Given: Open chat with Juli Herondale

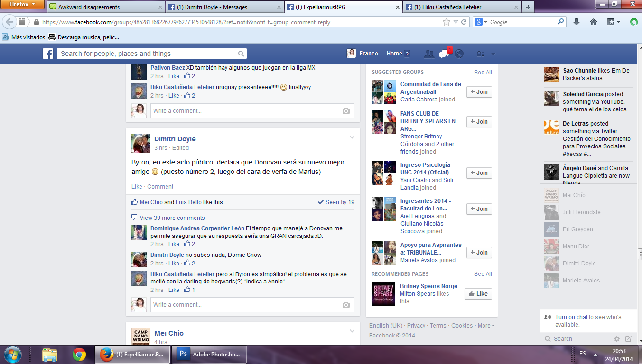Looking at the screenshot, I should [x=588, y=212].
